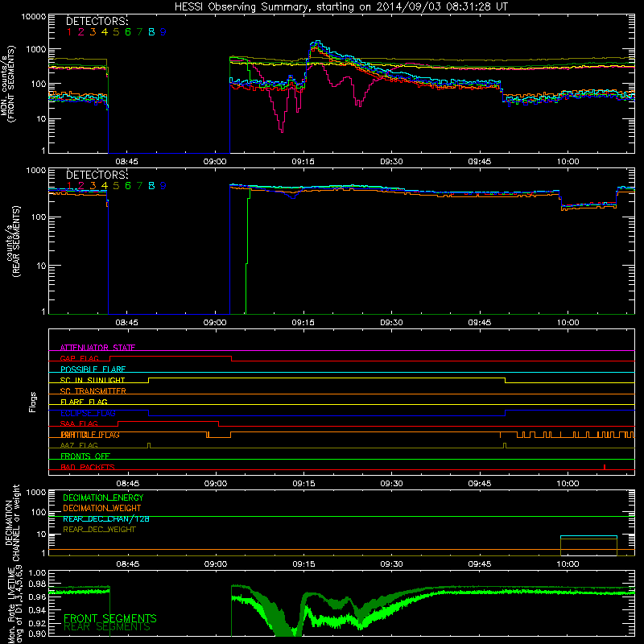Image resolution: width=644 pixels, height=644 pixels.
Task: Select the PARTICLE_FLAG label
Action: 90,435
